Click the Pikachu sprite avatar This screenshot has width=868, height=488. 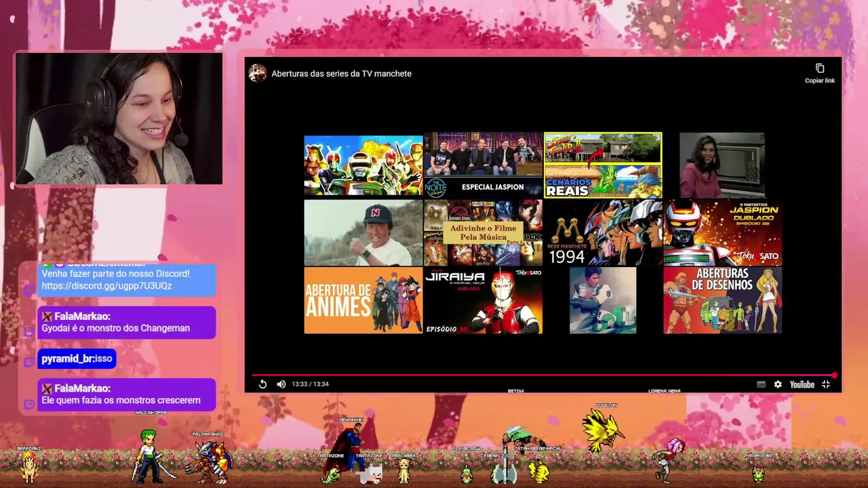539,471
